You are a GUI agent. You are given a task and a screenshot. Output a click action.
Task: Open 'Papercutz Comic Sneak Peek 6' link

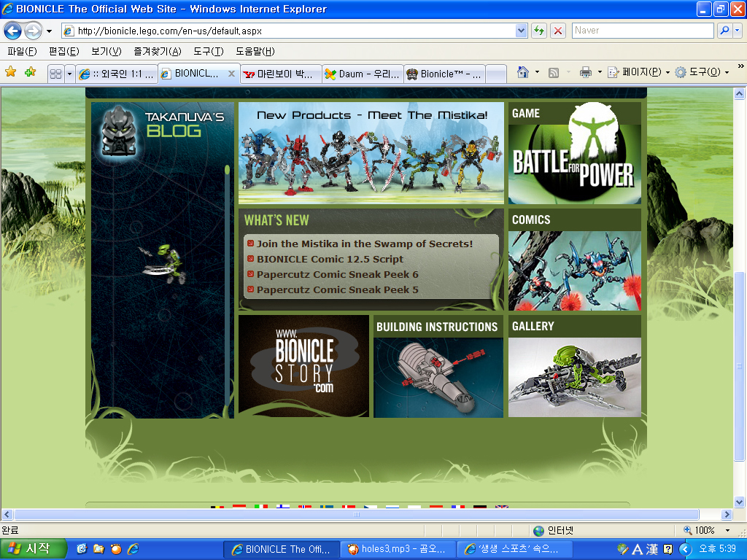[337, 274]
